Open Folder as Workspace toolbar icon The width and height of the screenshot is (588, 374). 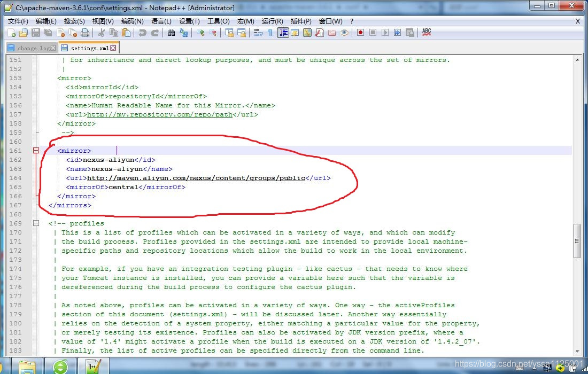point(332,33)
